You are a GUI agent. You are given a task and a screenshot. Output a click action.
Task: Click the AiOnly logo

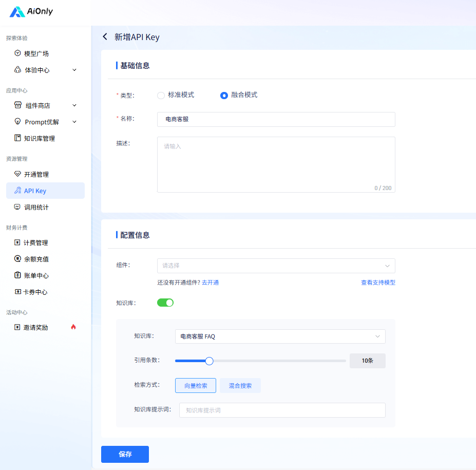click(31, 11)
